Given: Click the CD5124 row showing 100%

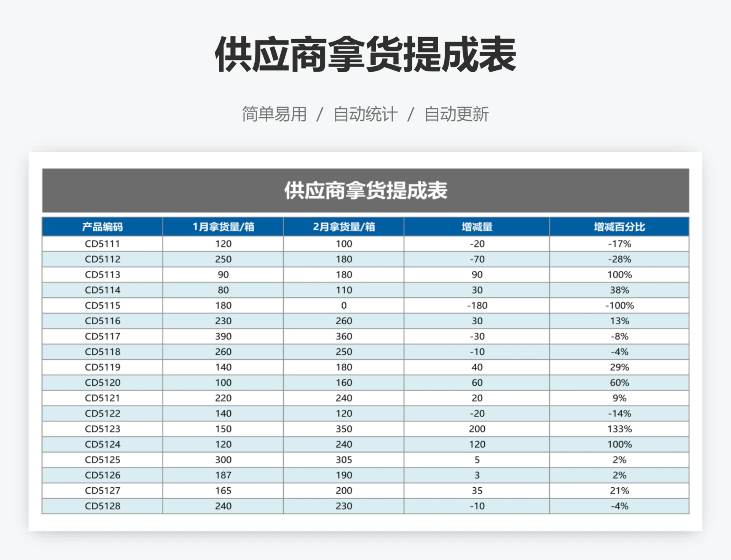Looking at the screenshot, I should coord(619,444).
